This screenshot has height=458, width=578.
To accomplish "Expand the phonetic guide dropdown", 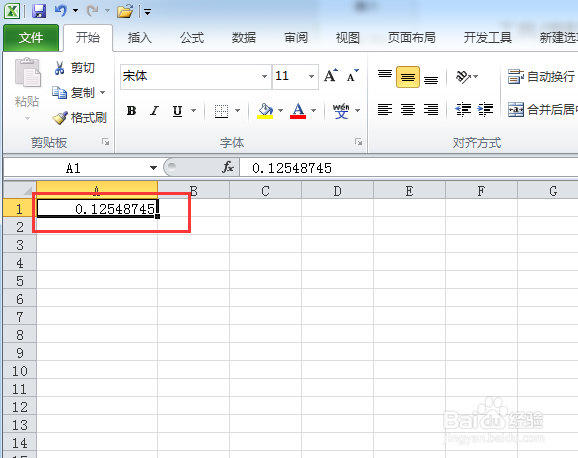I will [358, 110].
